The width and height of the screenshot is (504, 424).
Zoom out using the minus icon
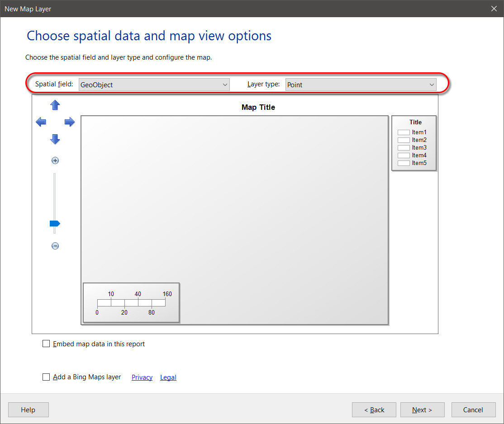tap(55, 246)
